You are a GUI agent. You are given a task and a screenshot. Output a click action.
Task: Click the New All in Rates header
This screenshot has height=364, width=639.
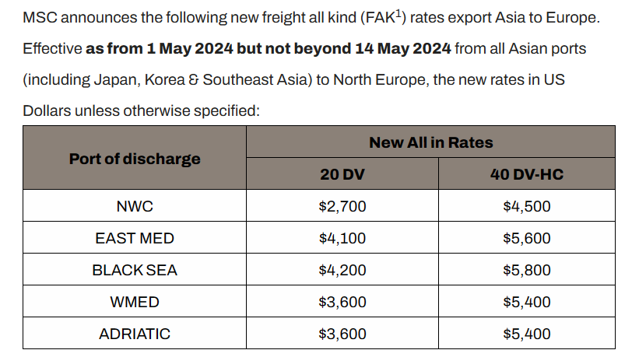click(x=430, y=142)
